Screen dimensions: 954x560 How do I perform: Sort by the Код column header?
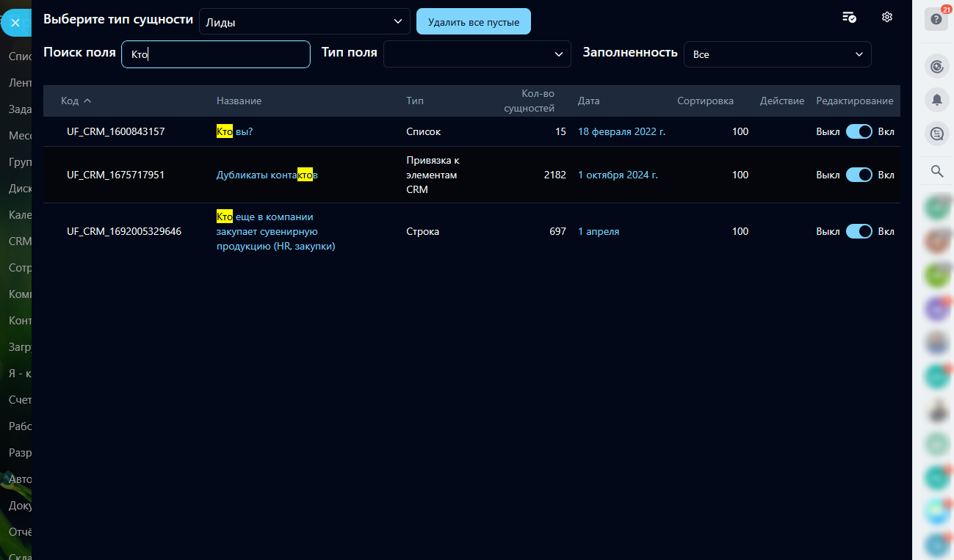click(76, 101)
